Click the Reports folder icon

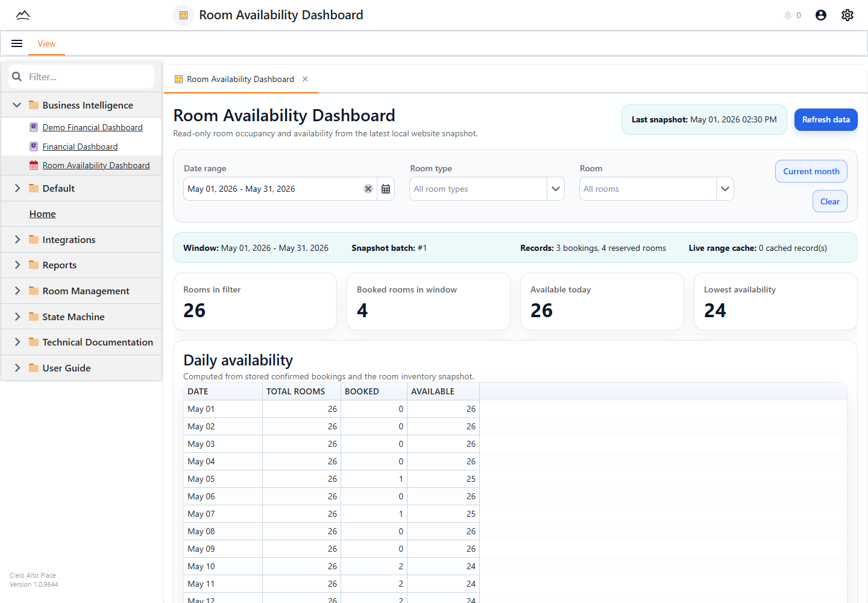pos(34,265)
